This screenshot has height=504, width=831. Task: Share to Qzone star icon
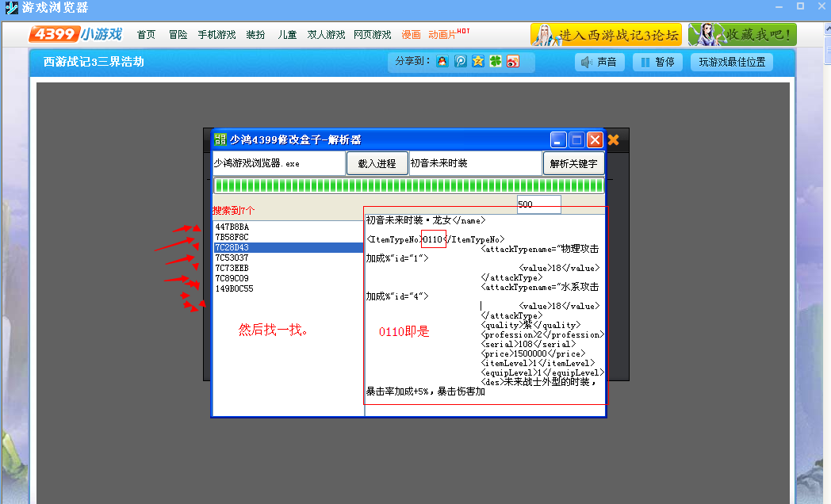(x=478, y=61)
